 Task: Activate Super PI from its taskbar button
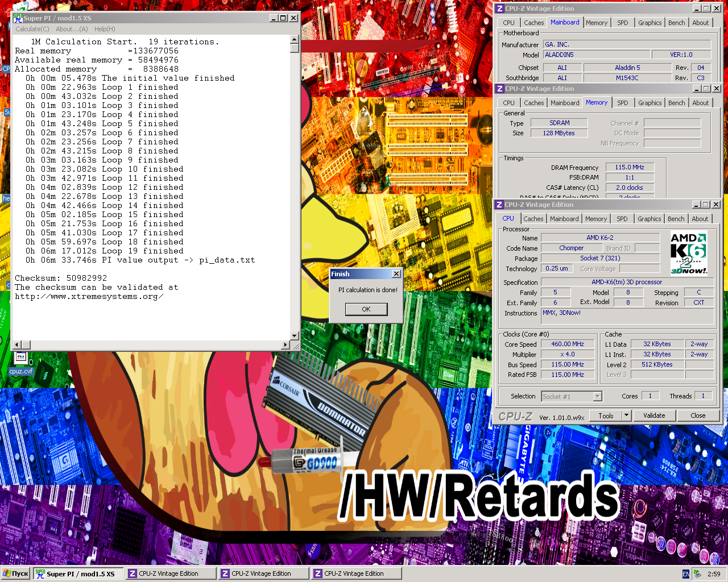(78, 573)
